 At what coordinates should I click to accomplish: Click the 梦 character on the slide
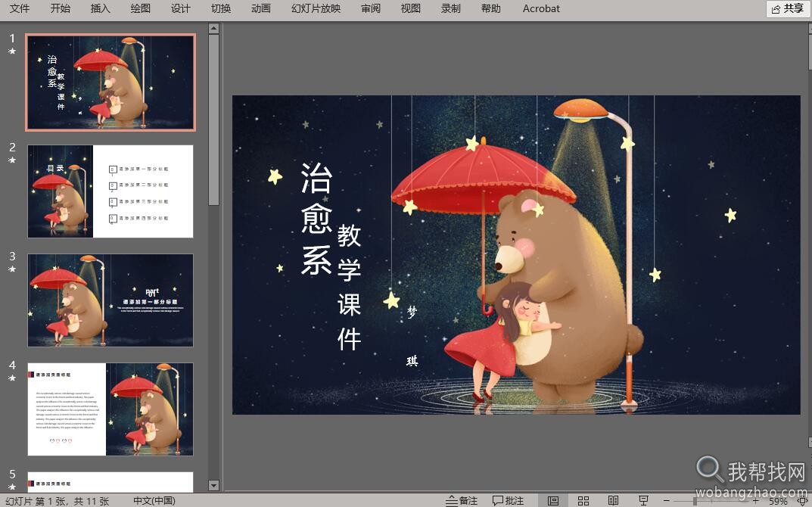pyautogui.click(x=412, y=311)
